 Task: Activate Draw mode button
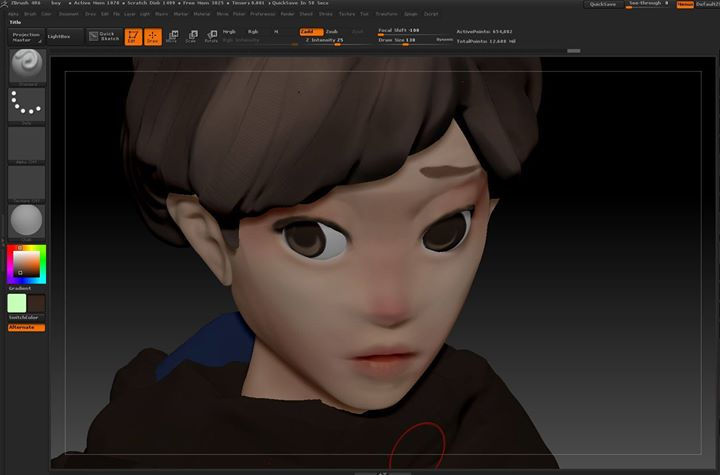[x=153, y=37]
